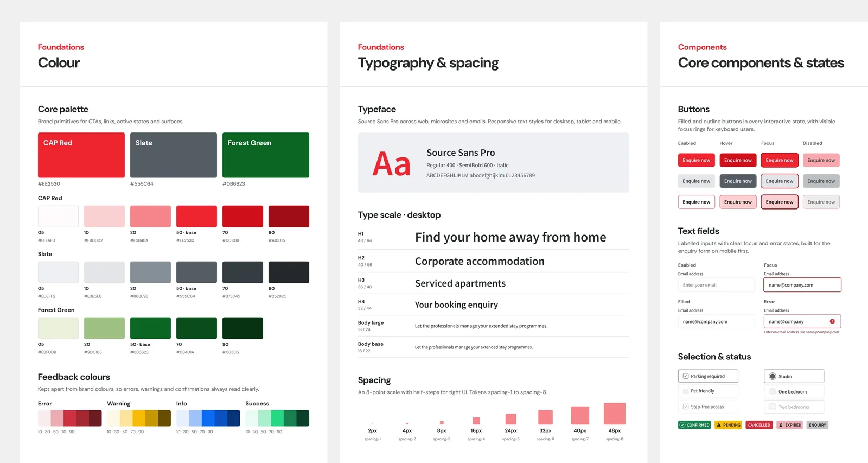Pick the Slate 70 swatch #373D45
Viewport: 868px width, 463px height.
coord(242,272)
